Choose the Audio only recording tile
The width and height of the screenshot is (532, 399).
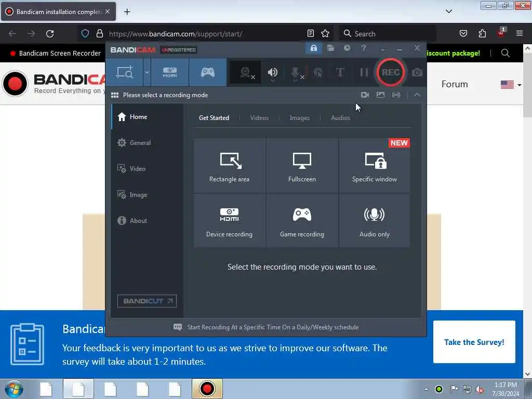pos(375,220)
